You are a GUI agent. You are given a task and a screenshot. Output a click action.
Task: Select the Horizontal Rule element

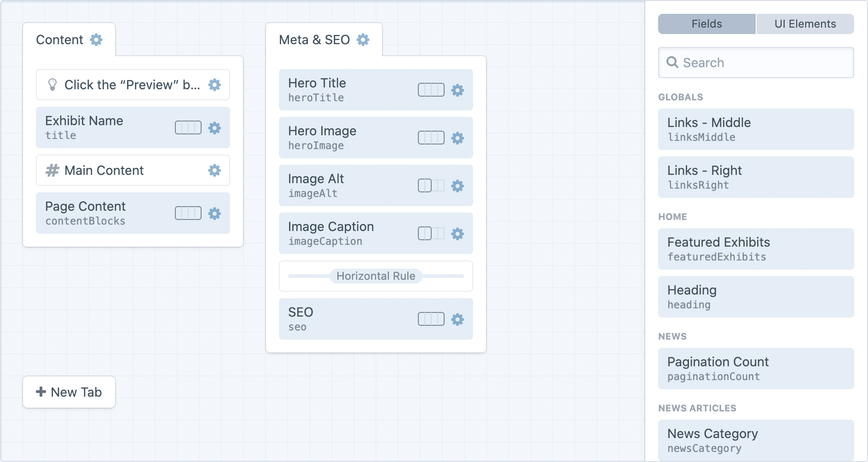pos(376,276)
